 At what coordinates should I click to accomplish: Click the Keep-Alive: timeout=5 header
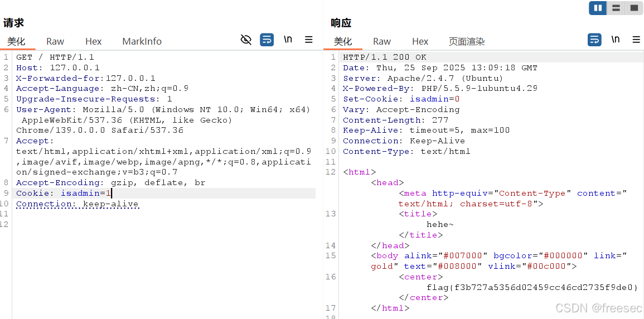pos(427,130)
